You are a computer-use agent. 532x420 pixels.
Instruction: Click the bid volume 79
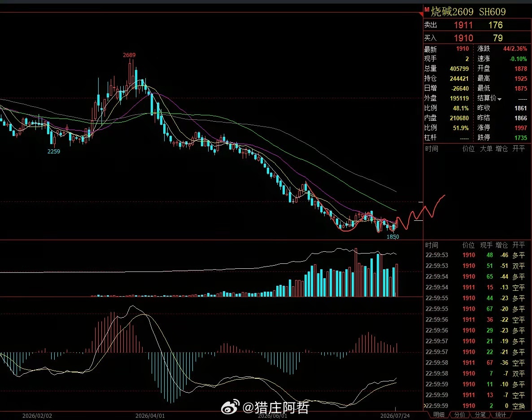[x=498, y=38]
